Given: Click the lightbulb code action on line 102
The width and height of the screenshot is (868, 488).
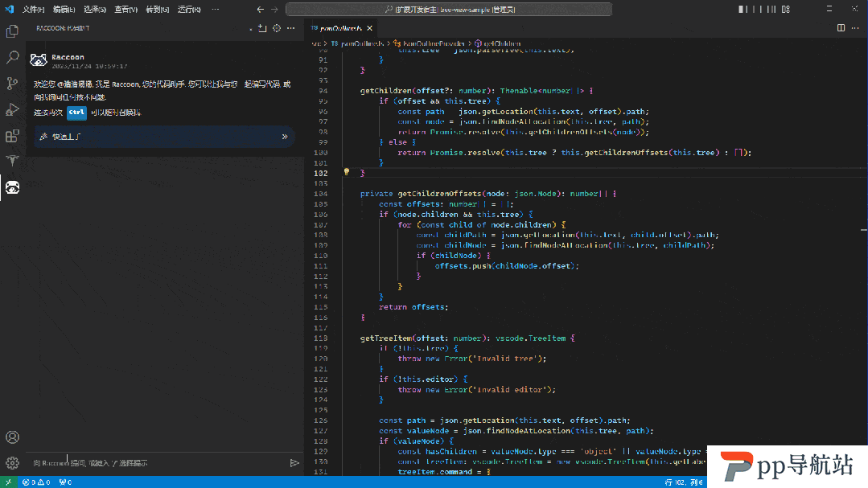Looking at the screenshot, I should coord(347,172).
